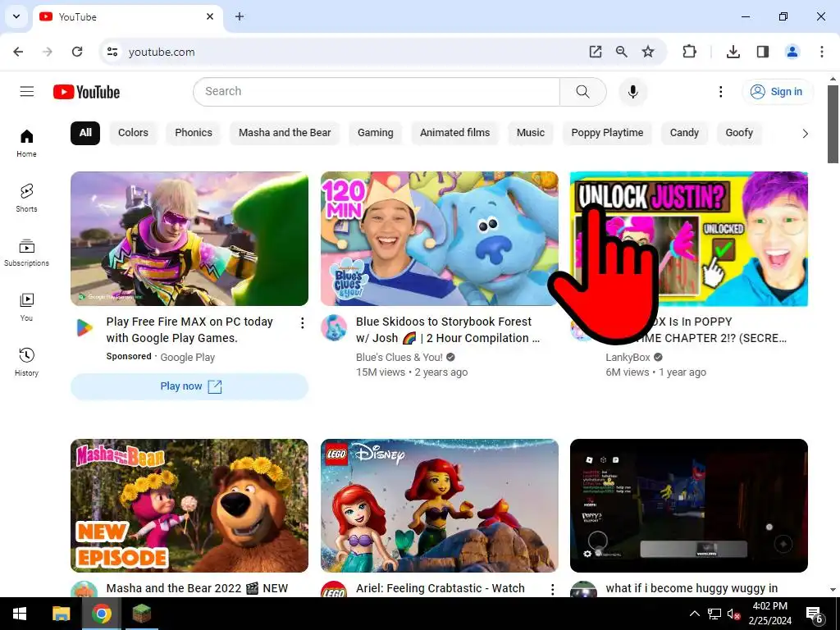The height and width of the screenshot is (630, 840).
Task: Show more category chips with right arrow
Action: (x=805, y=134)
